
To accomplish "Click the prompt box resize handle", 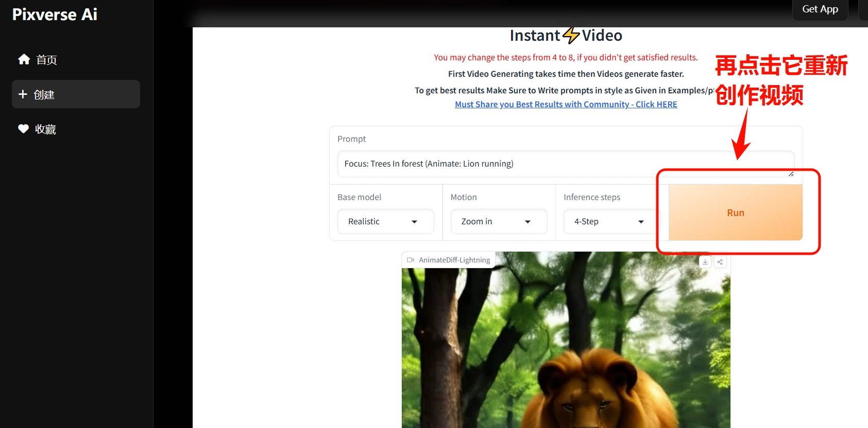I will point(791,174).
